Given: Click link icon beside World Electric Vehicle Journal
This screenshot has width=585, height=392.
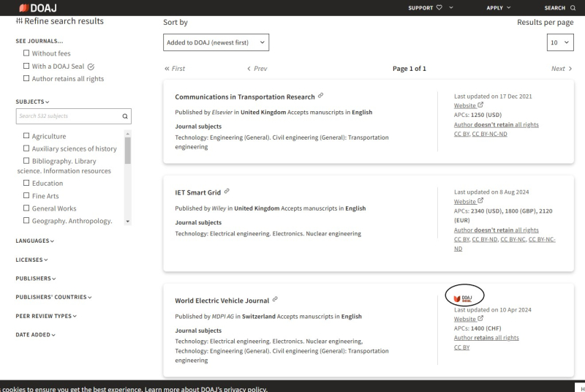Looking at the screenshot, I should click(x=275, y=299).
